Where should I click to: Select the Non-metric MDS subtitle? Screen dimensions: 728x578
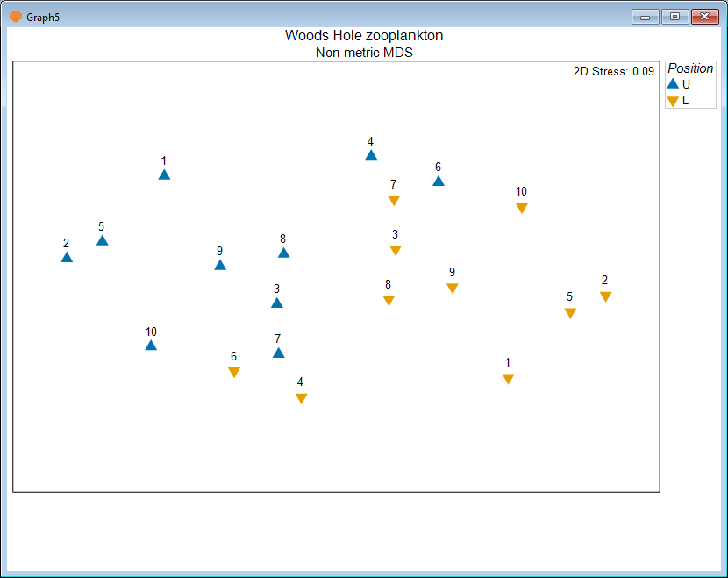tap(364, 53)
